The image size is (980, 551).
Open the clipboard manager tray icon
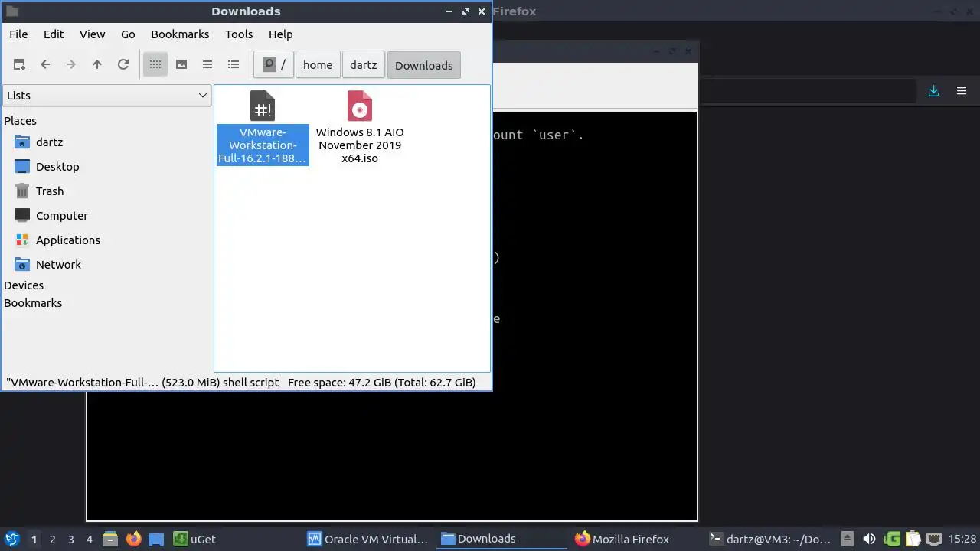pos(913,540)
